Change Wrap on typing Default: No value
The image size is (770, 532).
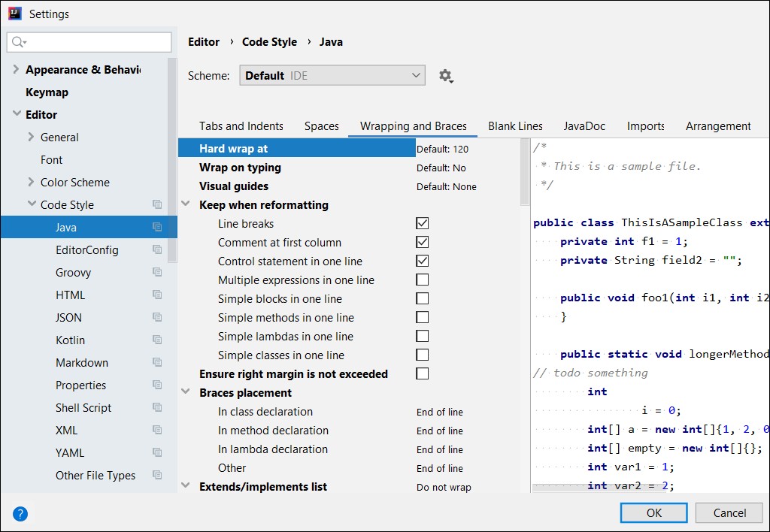[441, 168]
